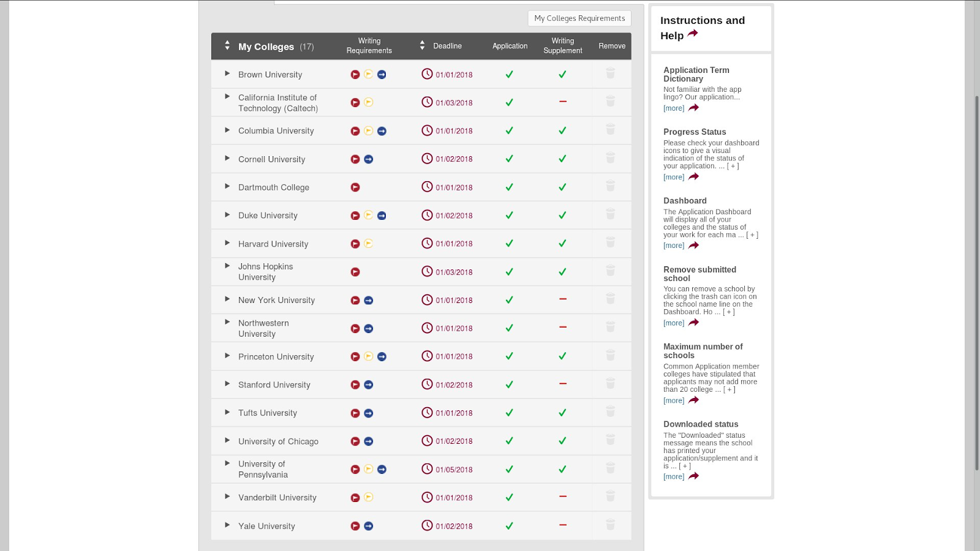Click the blue arrow icon for Cornell University
This screenshot has height=551, width=980.
point(369,159)
